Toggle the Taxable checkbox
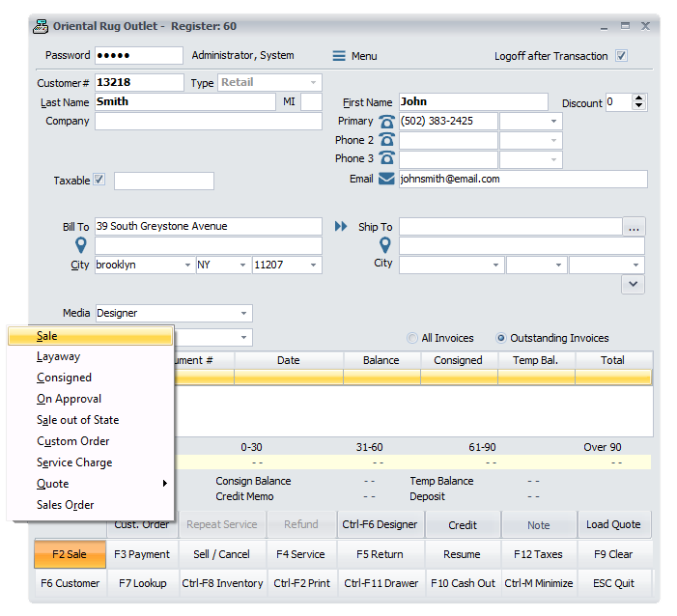 pos(99,180)
